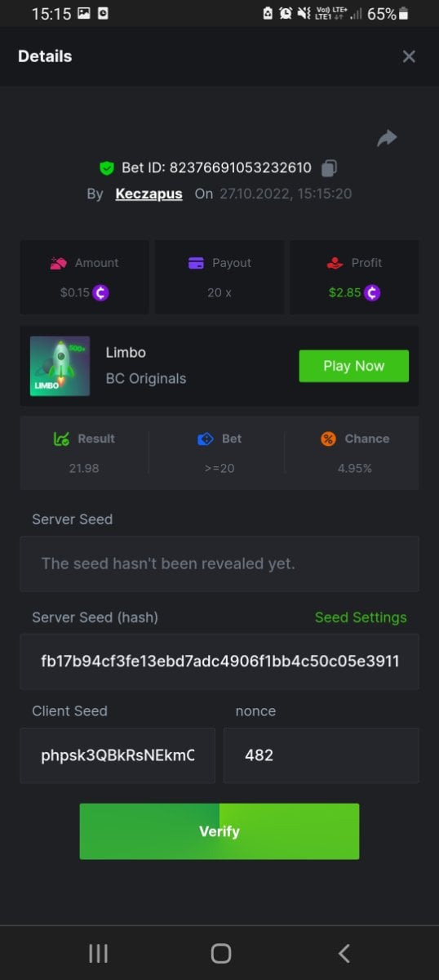Screen dimensions: 439x980
Task: Close the Details panel with X
Action: point(409,56)
